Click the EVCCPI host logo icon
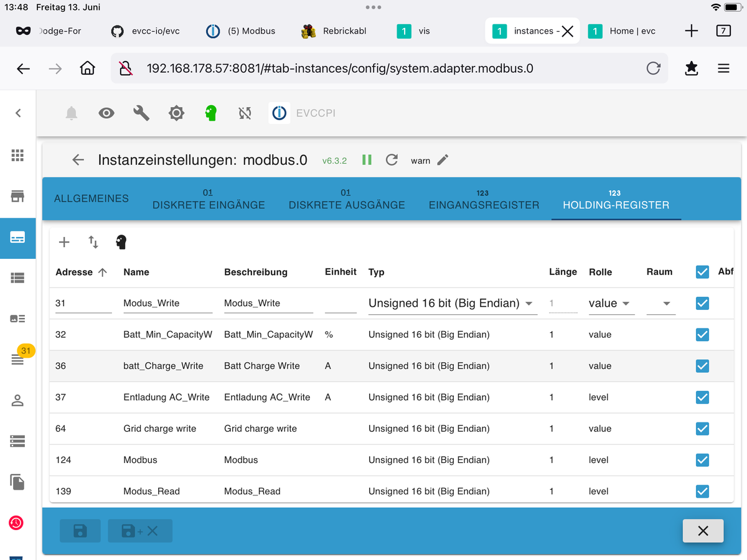This screenshot has width=747, height=560. tap(279, 113)
